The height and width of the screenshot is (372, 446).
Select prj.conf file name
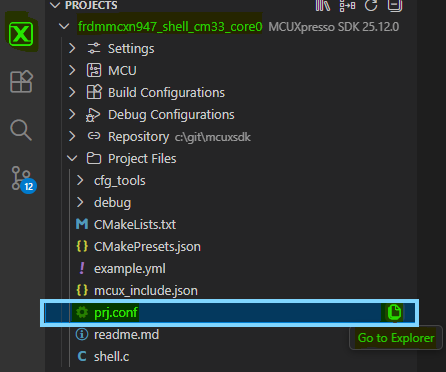coord(116,313)
